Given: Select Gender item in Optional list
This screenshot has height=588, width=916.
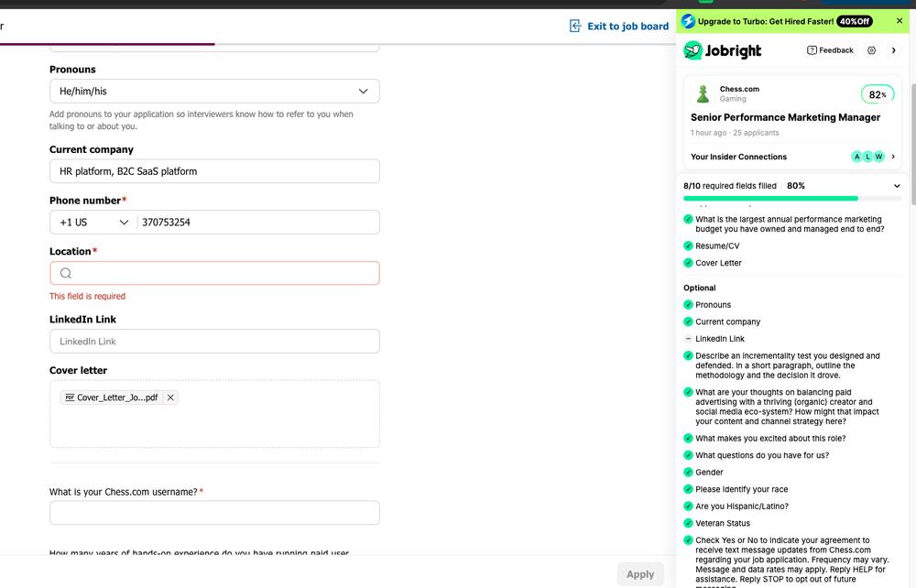Looking at the screenshot, I should 709,473.
